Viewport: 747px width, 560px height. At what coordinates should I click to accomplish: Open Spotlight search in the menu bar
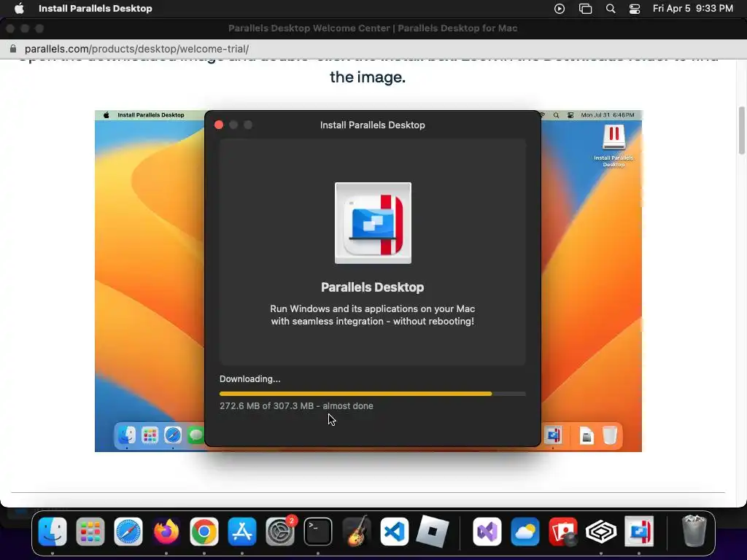tap(611, 9)
